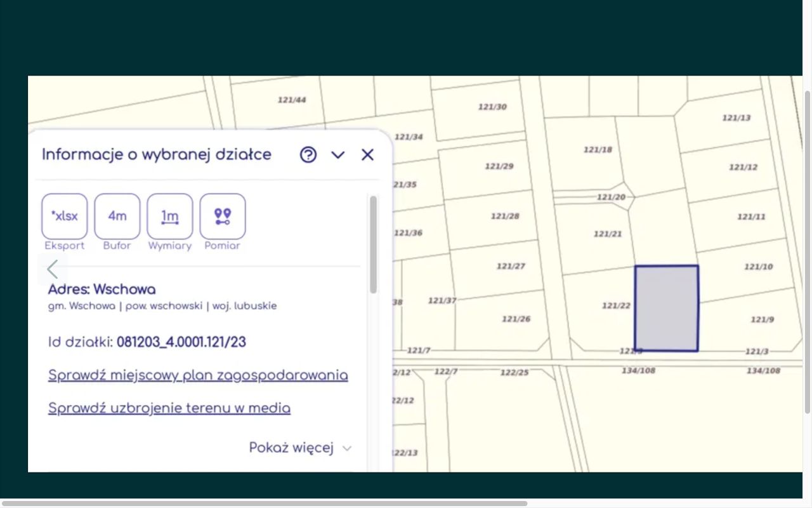Open the help question mark icon
Screen dimensions: 812x508
pyautogui.click(x=308, y=154)
